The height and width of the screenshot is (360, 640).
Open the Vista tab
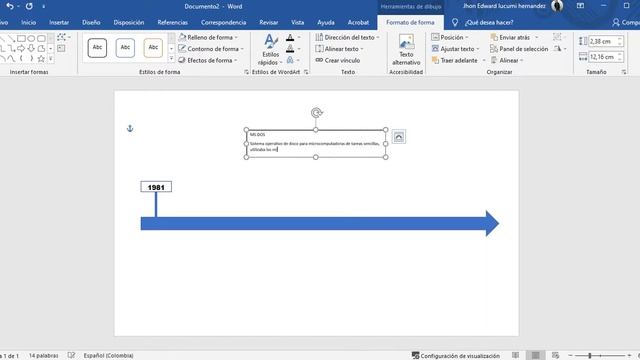pyautogui.click(x=298, y=22)
